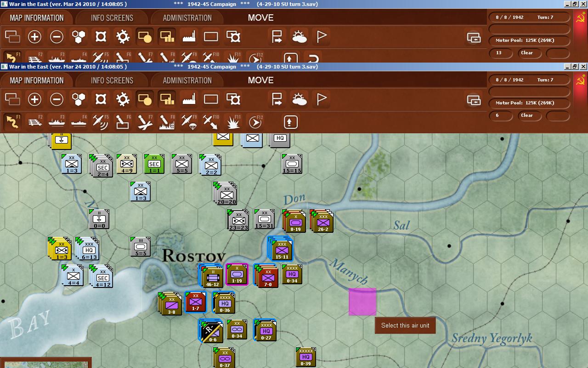Open ADMINISTRATION tab in back window
Image resolution: width=588 pixels, height=368 pixels.
pyautogui.click(x=187, y=18)
